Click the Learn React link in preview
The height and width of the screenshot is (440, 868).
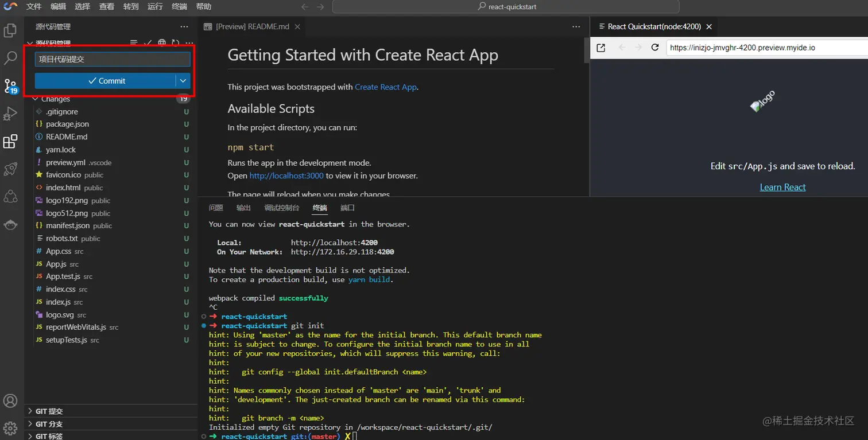(782, 187)
